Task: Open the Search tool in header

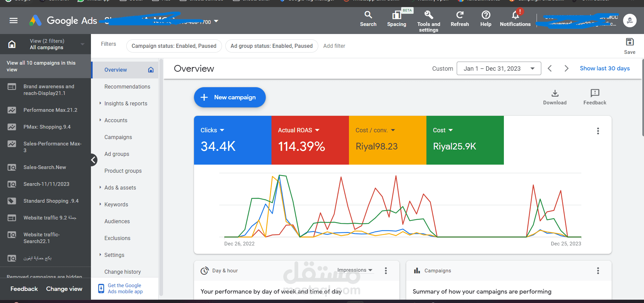Action: [368, 19]
